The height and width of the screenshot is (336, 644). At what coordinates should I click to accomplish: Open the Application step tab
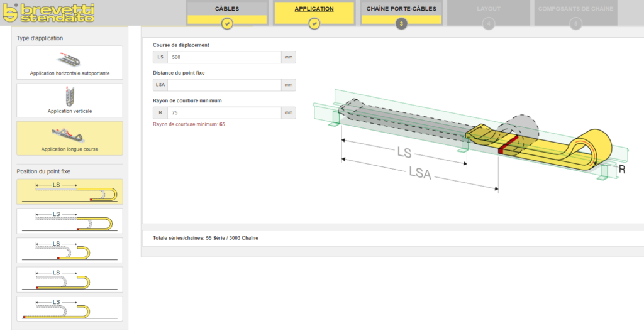[x=314, y=9]
